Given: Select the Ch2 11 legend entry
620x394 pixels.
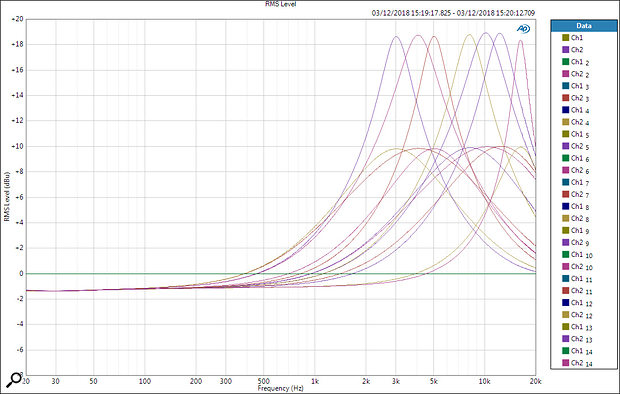Looking at the screenshot, I should [x=578, y=291].
